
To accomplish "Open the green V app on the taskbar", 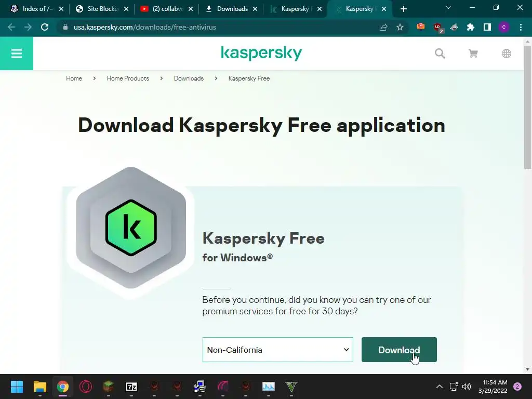I will [x=291, y=386].
